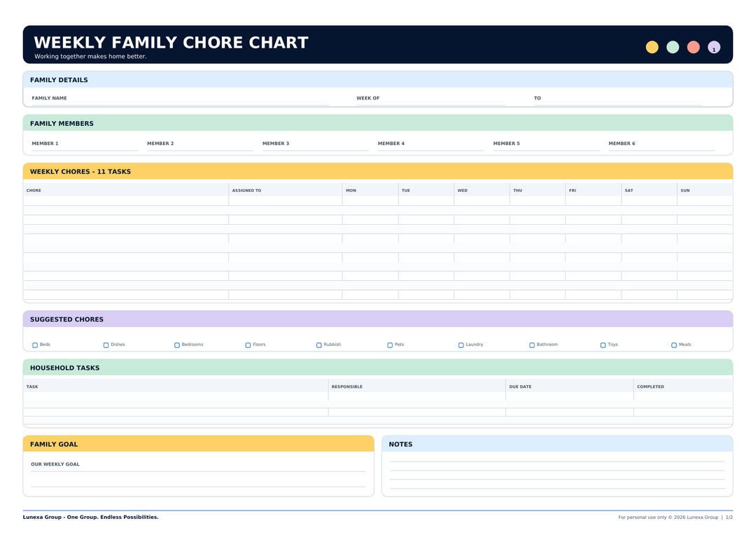Toggle the Toys checkbox
This screenshot has width=756, height=535.
[603, 345]
